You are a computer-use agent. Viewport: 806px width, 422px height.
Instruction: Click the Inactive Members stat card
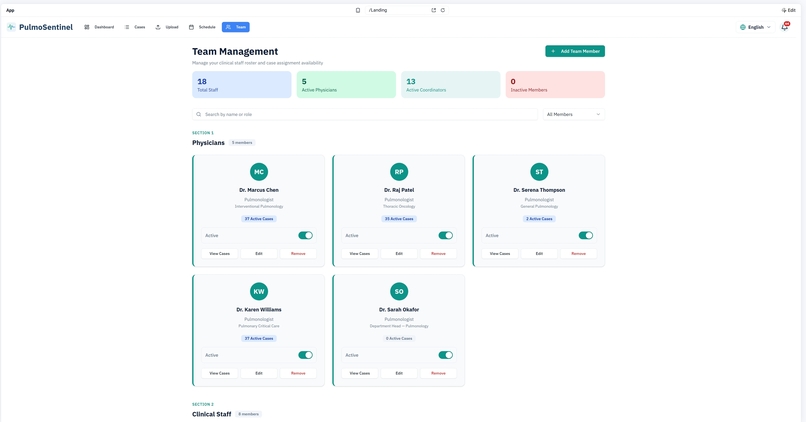(x=555, y=85)
